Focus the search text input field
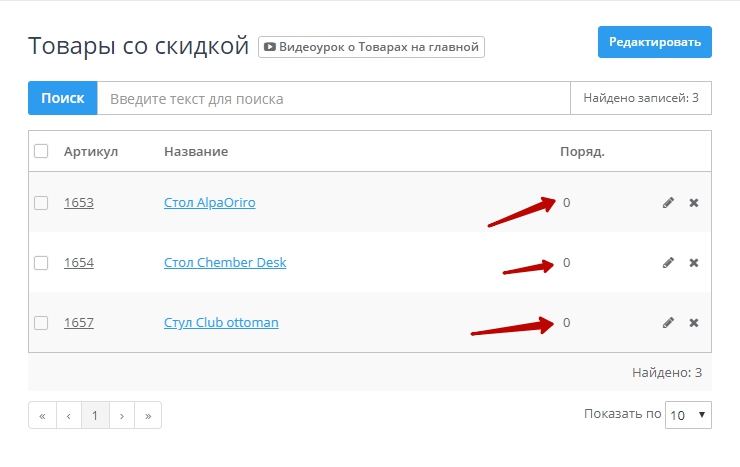Viewport: 740px width, 467px height. coord(333,99)
